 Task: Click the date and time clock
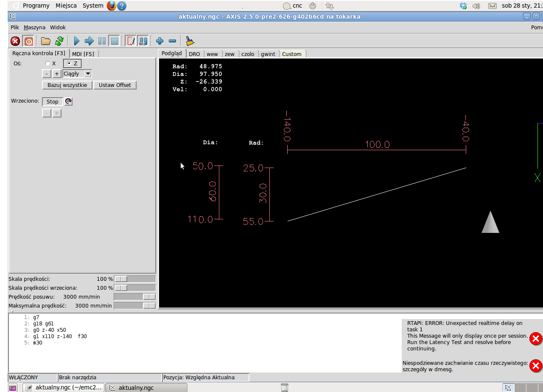pos(522,6)
